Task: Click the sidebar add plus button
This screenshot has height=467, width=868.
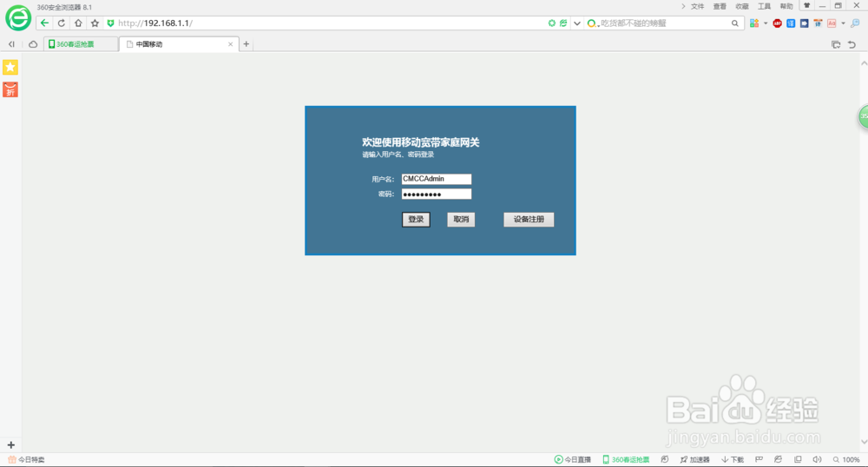Action: (10, 445)
